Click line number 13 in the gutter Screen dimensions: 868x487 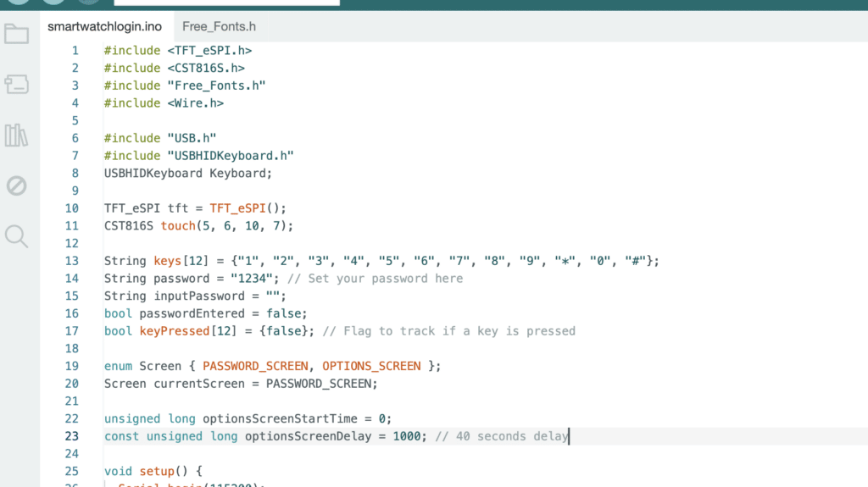pyautogui.click(x=71, y=261)
